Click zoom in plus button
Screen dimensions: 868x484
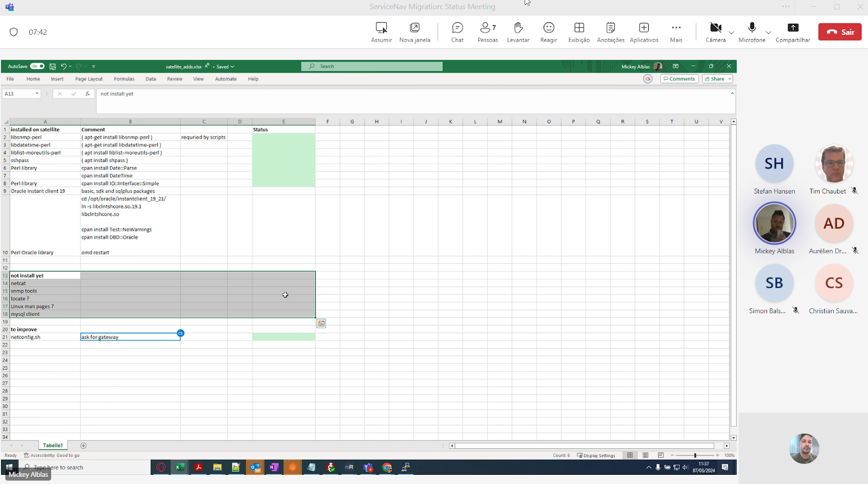(x=718, y=455)
